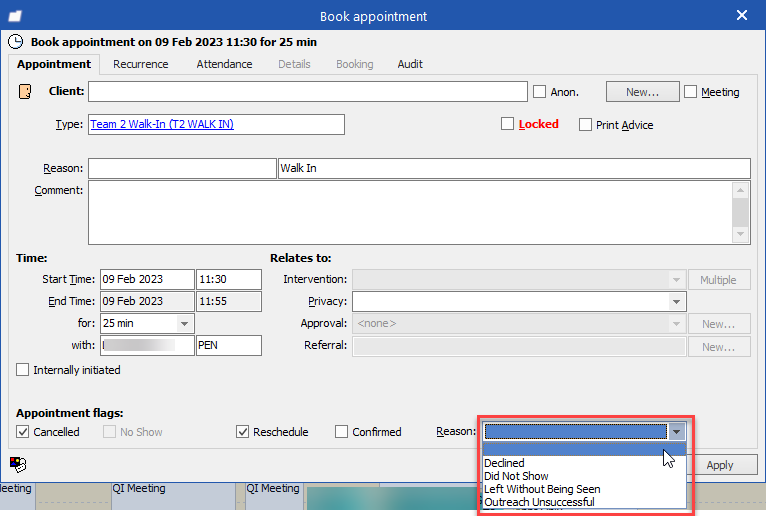Toggle the Cancelled checkbox
The image size is (766, 516).
(x=23, y=432)
